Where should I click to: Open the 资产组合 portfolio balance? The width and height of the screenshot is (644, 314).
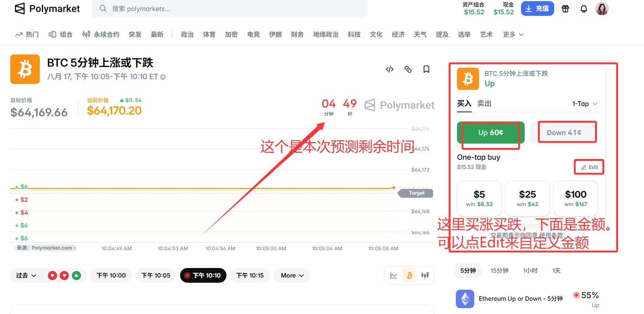pos(474,9)
